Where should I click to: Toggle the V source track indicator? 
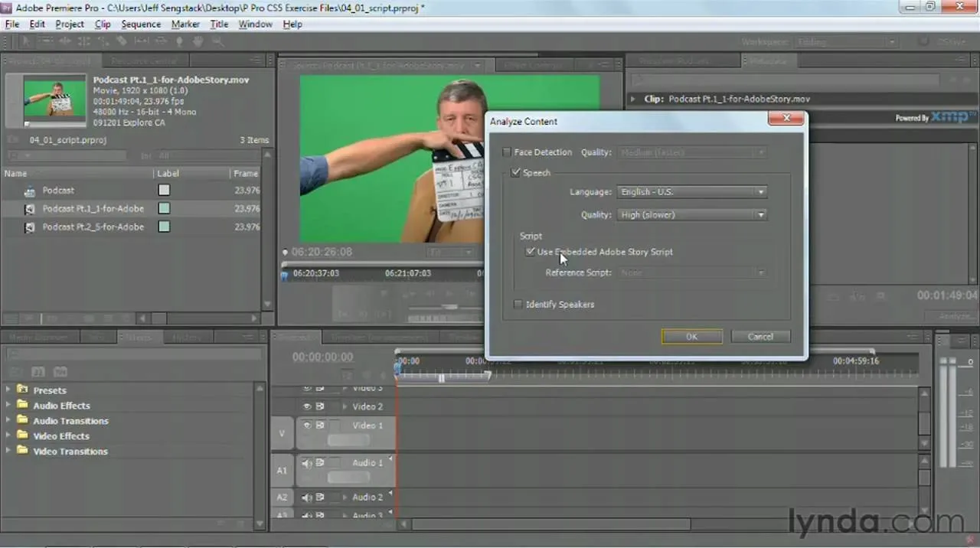[x=282, y=434]
